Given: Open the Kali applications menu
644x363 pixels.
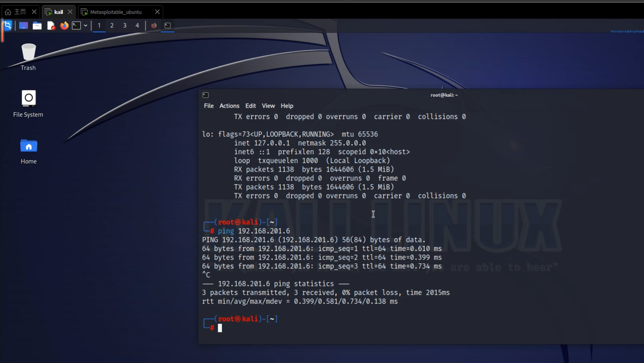Looking at the screenshot, I should 7,25.
